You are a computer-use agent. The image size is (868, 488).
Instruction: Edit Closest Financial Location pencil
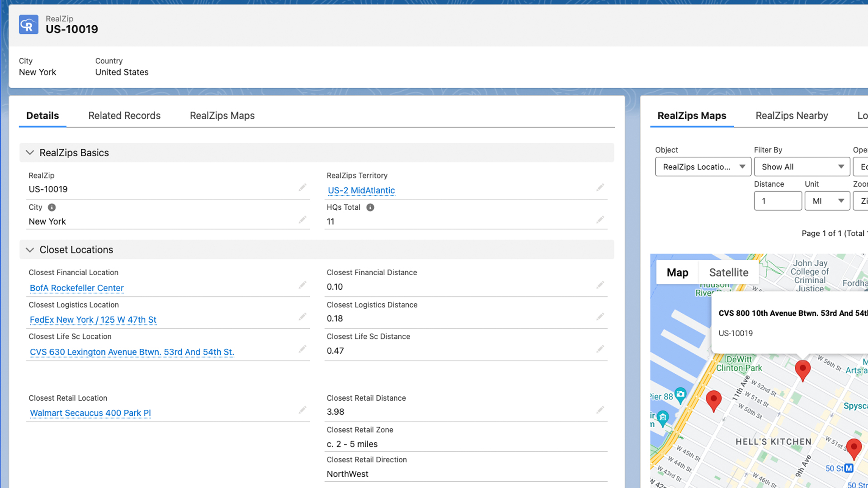pos(302,285)
